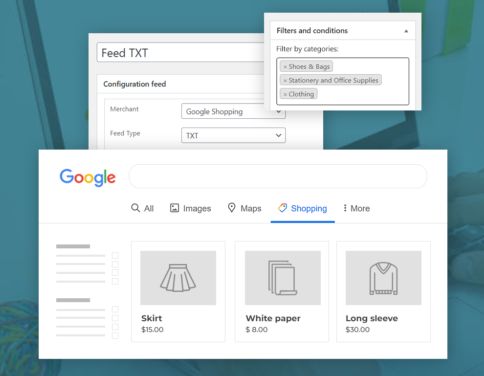Click the Google search input field
Viewport: 484px width, 376px height.
click(x=278, y=176)
